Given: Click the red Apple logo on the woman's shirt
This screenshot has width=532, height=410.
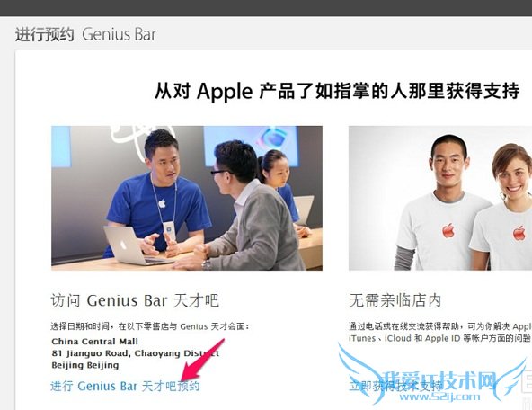Looking at the screenshot, I should (x=519, y=233).
